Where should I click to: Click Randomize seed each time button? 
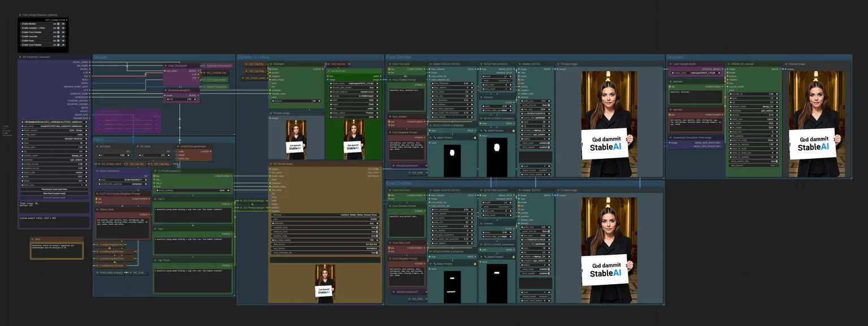pyautogui.click(x=54, y=189)
